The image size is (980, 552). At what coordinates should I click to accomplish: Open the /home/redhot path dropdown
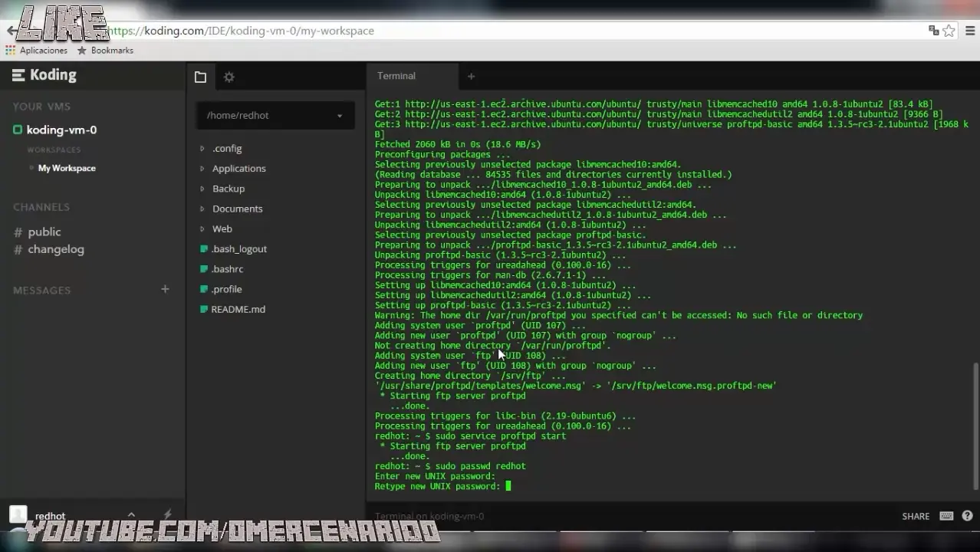(x=275, y=116)
